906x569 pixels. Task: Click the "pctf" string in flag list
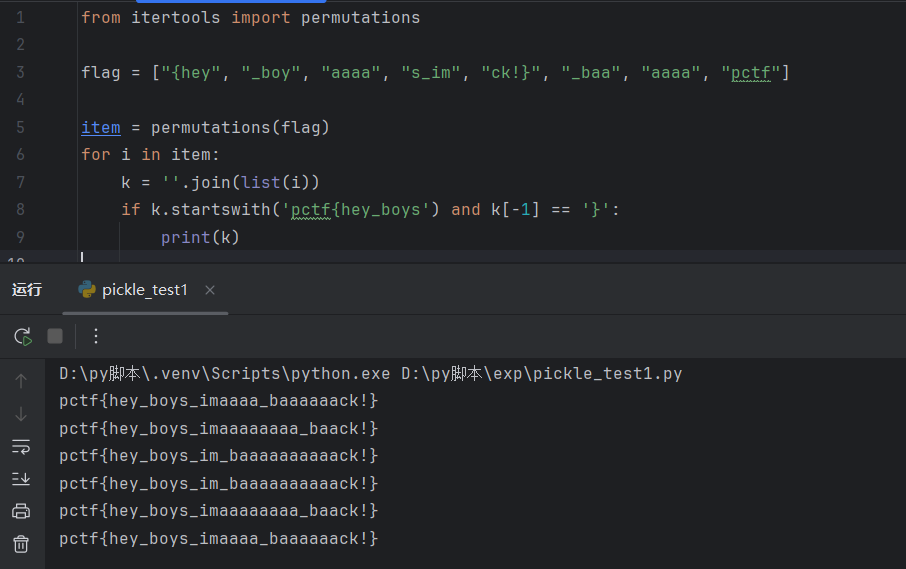point(754,72)
